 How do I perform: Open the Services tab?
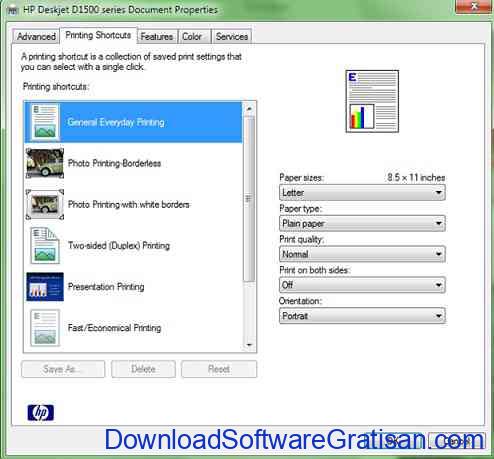click(x=232, y=36)
